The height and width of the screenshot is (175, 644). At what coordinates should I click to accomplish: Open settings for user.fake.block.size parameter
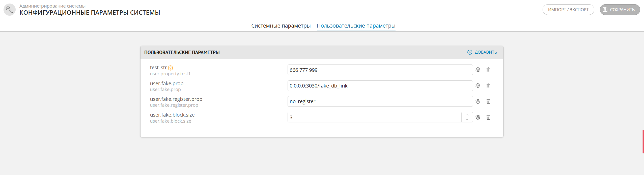pos(478,117)
